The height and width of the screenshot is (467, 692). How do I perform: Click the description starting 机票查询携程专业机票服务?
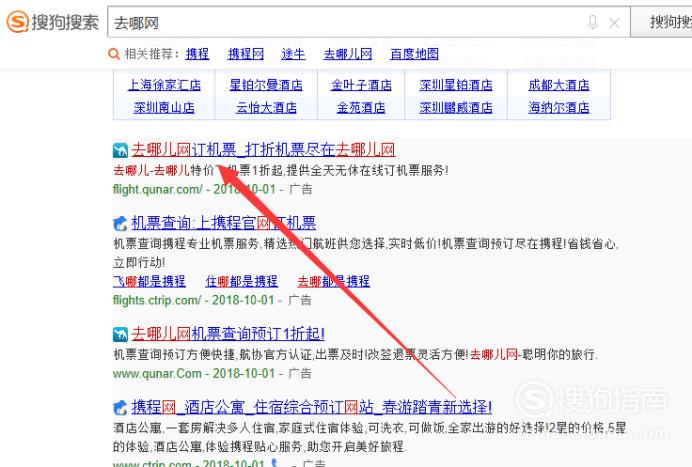tap(366, 253)
